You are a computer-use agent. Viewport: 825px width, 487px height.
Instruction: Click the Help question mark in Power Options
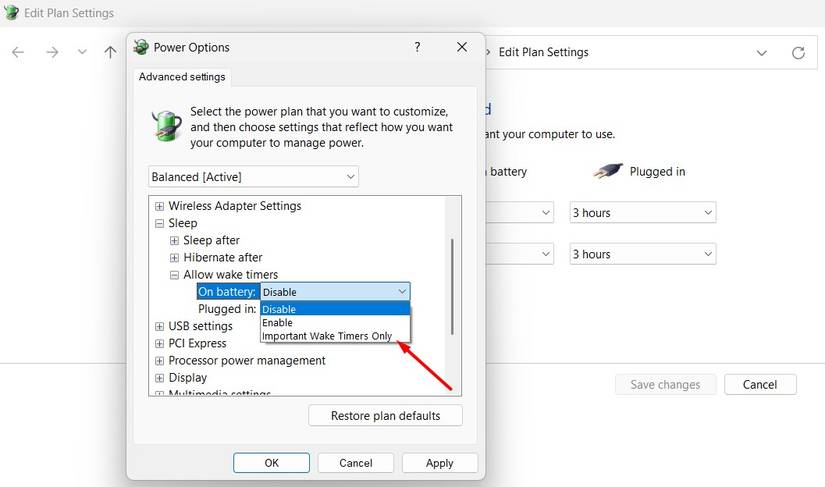[x=417, y=47]
